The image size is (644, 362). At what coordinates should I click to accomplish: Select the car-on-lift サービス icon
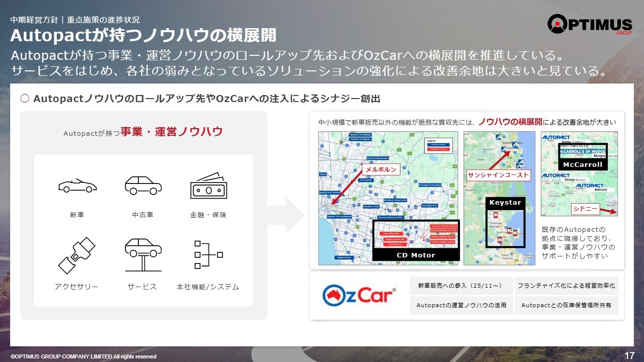143,254
